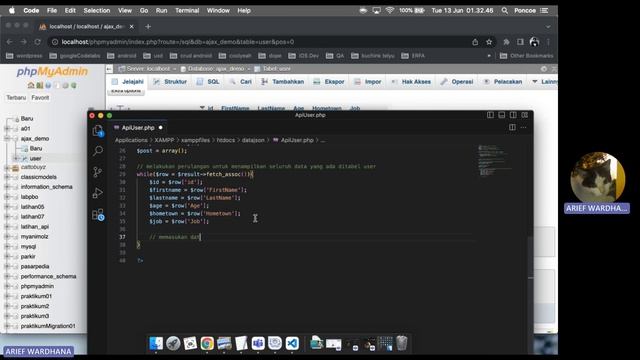
Task: Expand the classicmodels database node
Action: coord(7,177)
